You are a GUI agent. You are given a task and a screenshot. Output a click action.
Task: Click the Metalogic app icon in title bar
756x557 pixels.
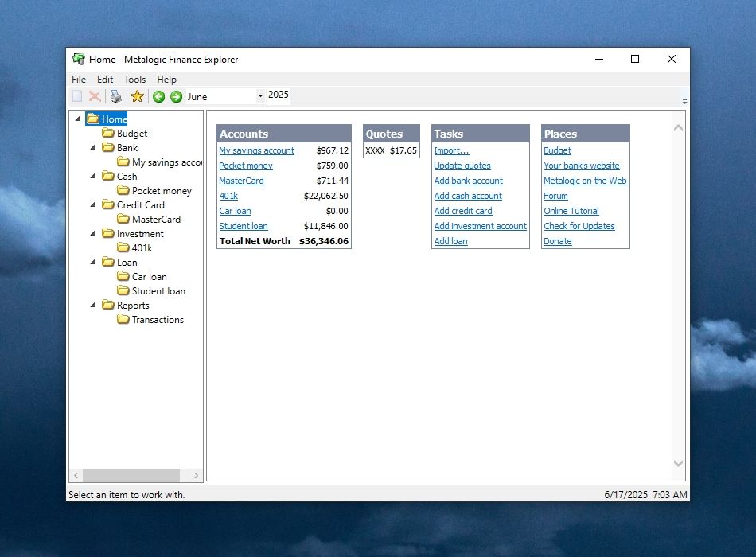pos(79,60)
